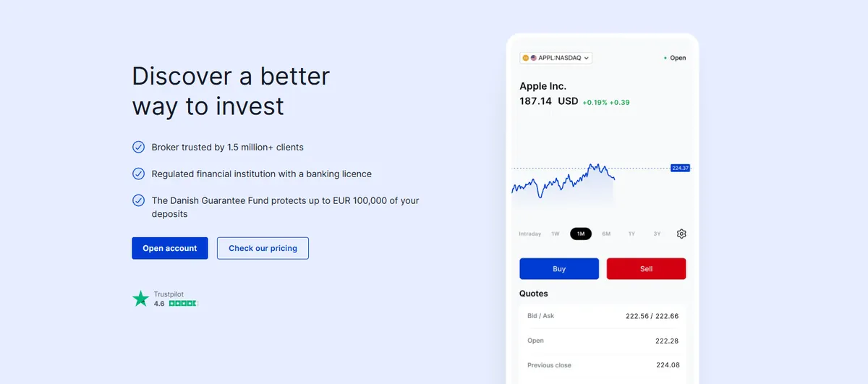The image size is (868, 384).
Task: Click checkmark beside Broker trusted by 1.5 million+ clients
Action: (138, 147)
